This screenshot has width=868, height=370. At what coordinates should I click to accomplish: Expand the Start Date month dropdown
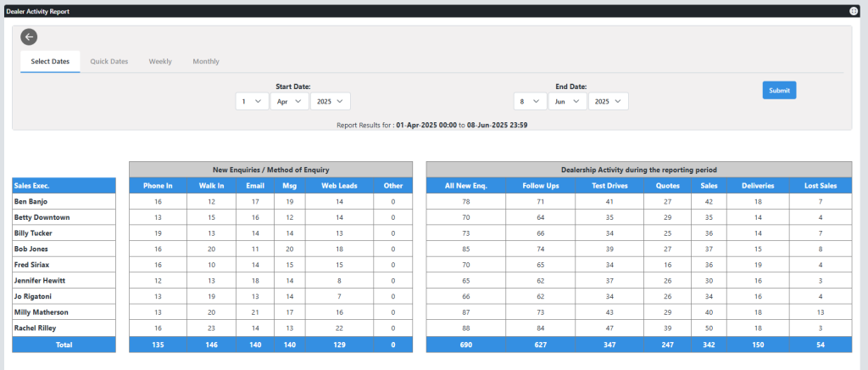[287, 102]
